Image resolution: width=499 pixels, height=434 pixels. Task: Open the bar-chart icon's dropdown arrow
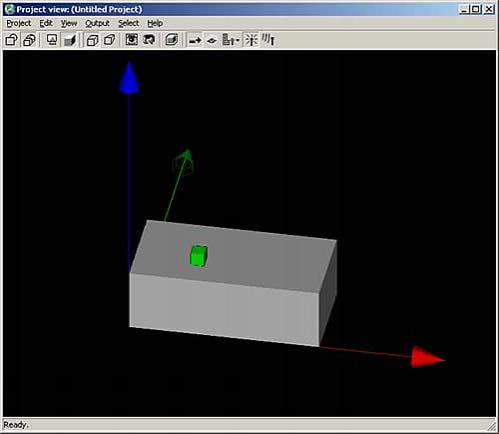tap(238, 41)
